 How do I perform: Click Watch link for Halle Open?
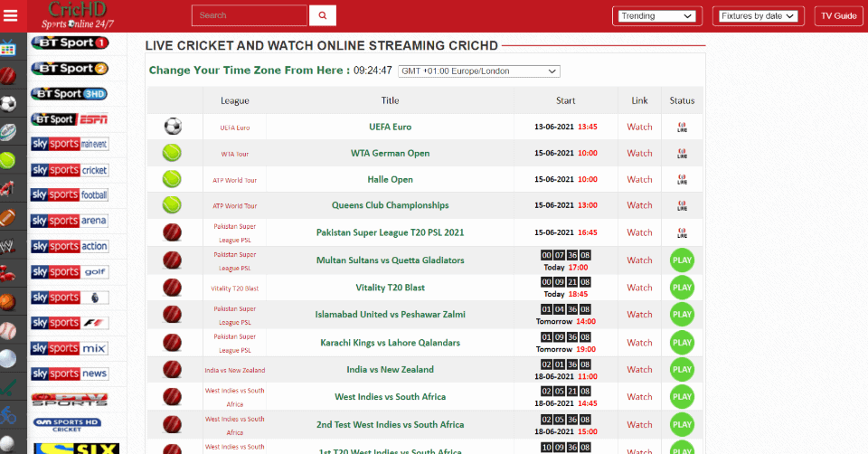point(639,179)
